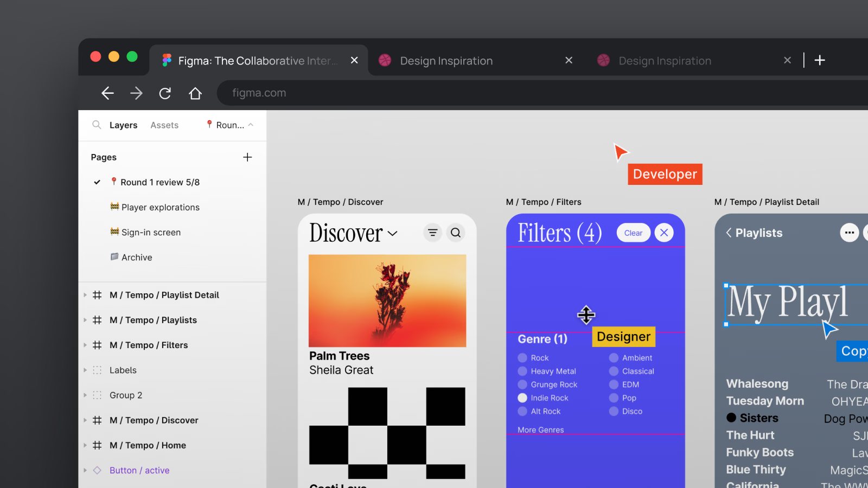Expand the Group 2 layer
Screen dimensions: 868x488
pyautogui.click(x=85, y=395)
